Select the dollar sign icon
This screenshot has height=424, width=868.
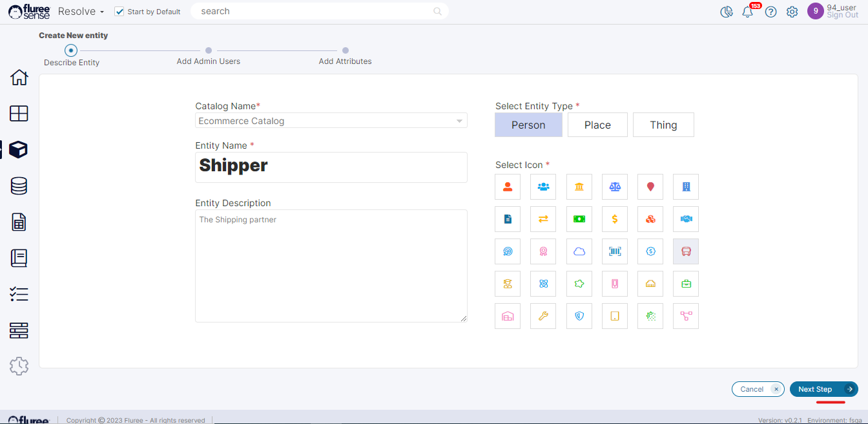pos(614,219)
